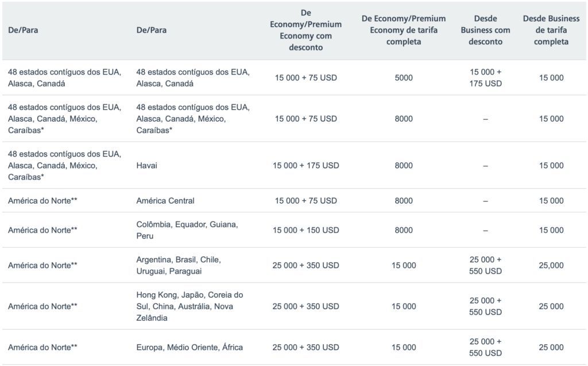Click the 15 000 + 175 USD Havai price
This screenshot has height=366, width=588.
[x=305, y=165]
